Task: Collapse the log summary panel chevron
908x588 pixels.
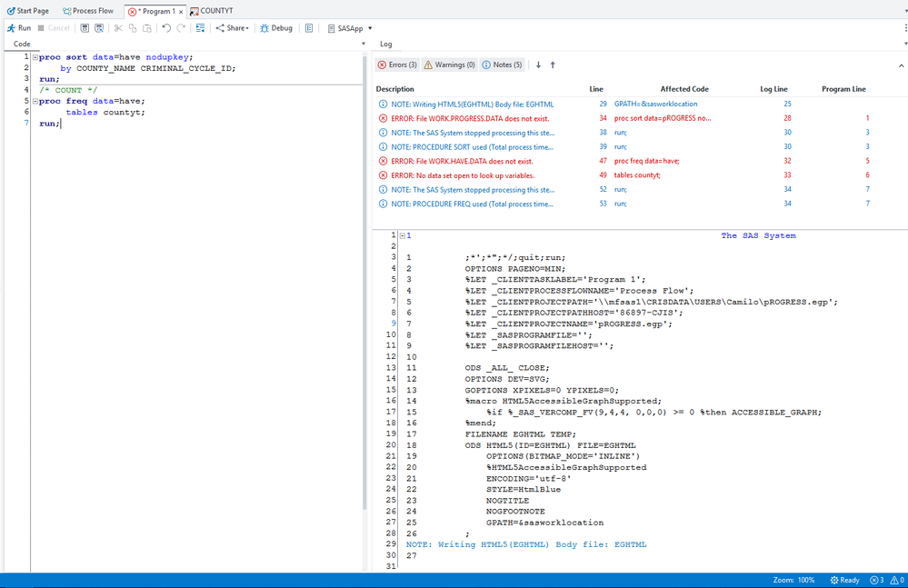Action: click(901, 65)
